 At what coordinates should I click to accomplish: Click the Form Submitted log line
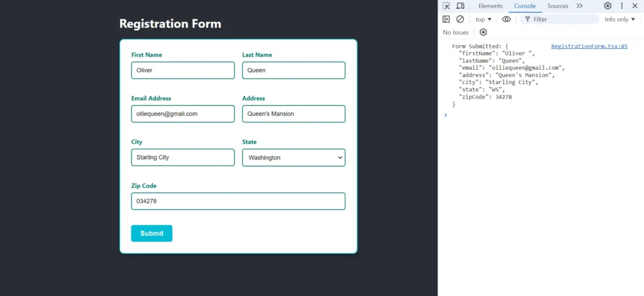(480, 47)
